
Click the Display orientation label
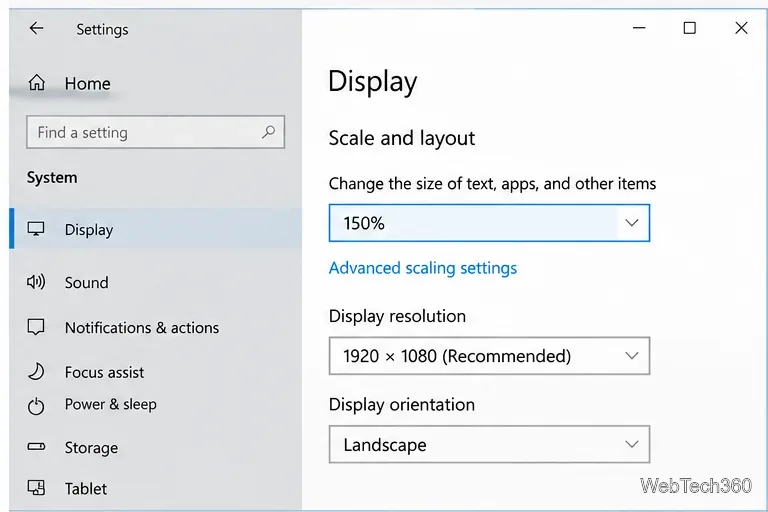pyautogui.click(x=402, y=405)
